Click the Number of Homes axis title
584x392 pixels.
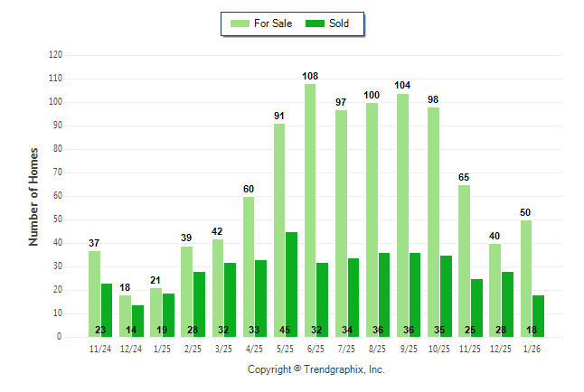34,196
